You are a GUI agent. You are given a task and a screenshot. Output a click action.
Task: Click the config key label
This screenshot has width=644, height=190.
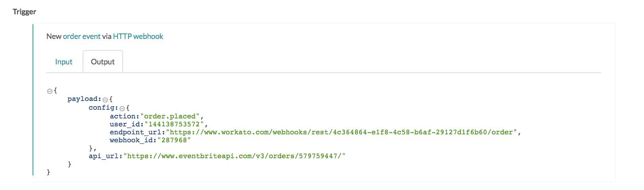(x=102, y=108)
